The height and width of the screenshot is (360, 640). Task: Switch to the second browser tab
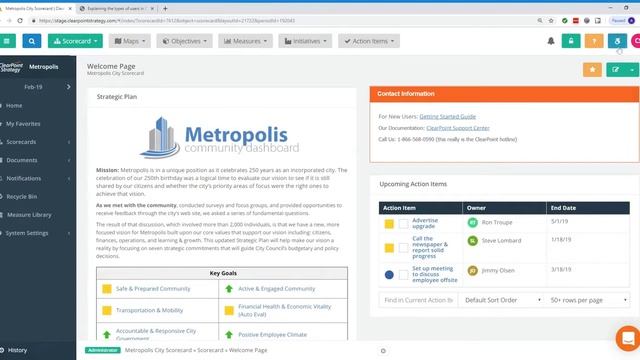tap(116, 8)
